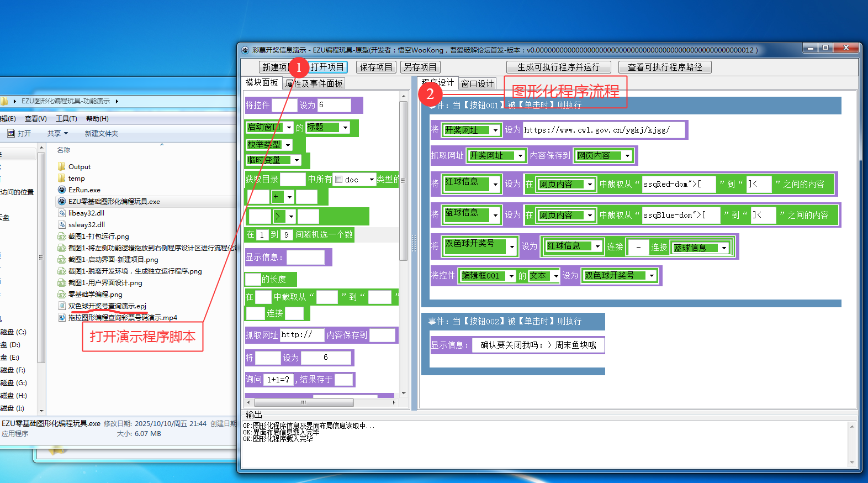Click 共享 dropdown in Explorer toolbar

point(57,133)
